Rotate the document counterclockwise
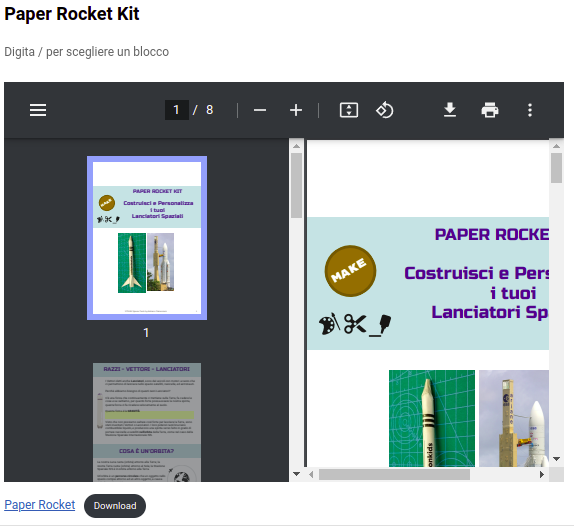Image resolution: width=574 pixels, height=527 pixels. (385, 110)
